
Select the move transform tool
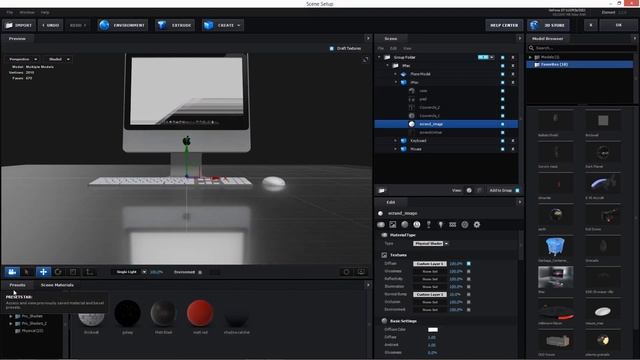pyautogui.click(x=43, y=272)
